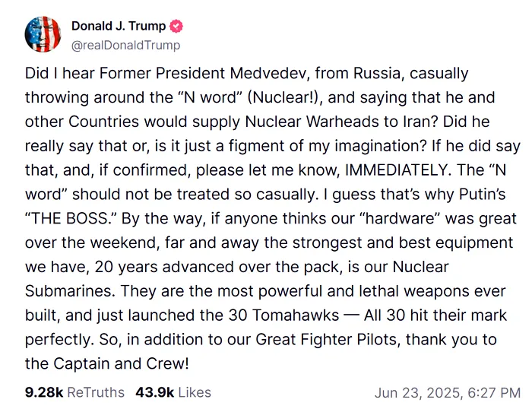Image resolution: width=532 pixels, height=409 pixels.
Task: Click Donald J. Trump's profile avatar
Action: point(42,34)
